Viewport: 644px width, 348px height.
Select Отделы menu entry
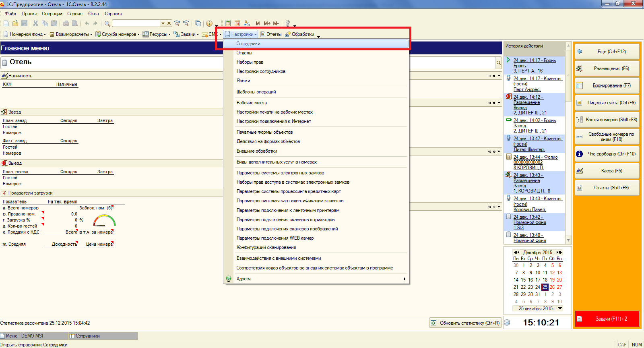[x=316, y=53]
